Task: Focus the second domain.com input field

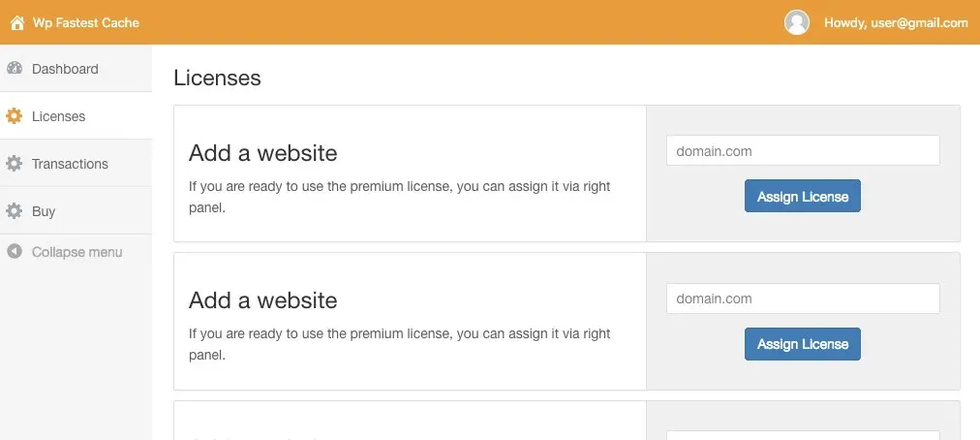Action: 803,299
